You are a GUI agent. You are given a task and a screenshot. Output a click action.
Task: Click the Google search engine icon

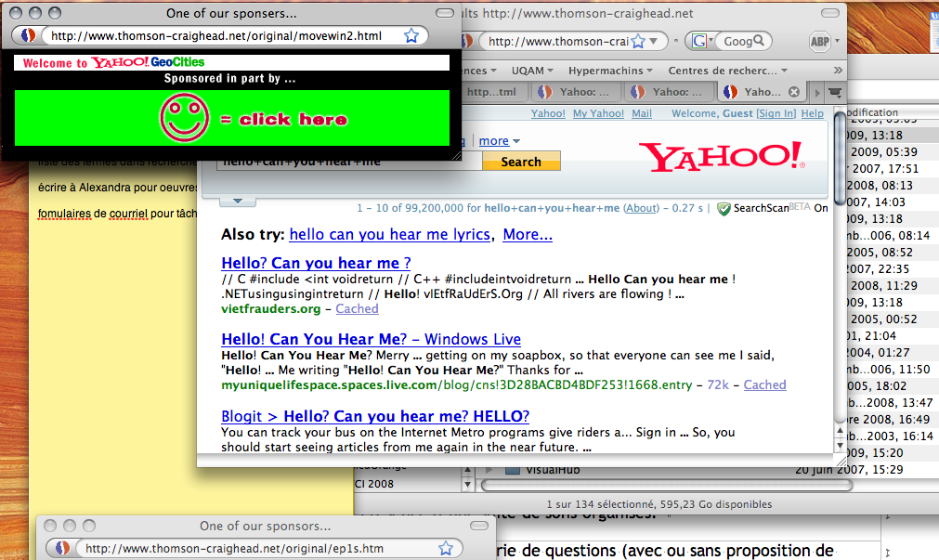point(698,41)
